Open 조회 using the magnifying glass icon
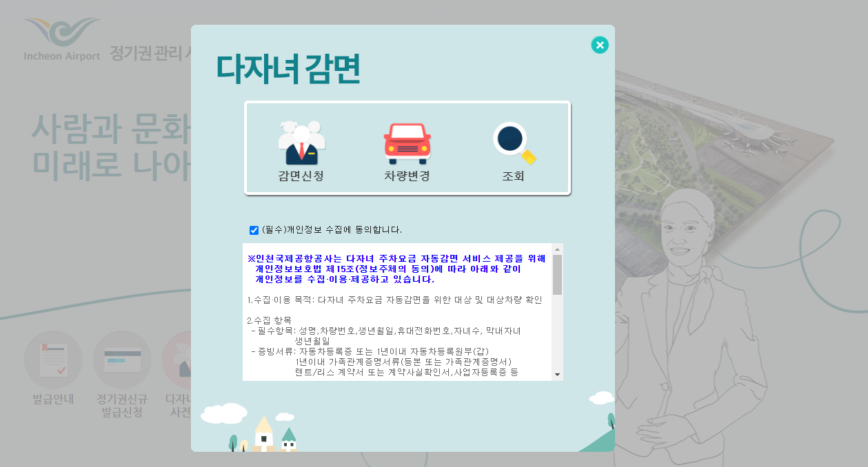The width and height of the screenshot is (868, 467). pyautogui.click(x=511, y=140)
